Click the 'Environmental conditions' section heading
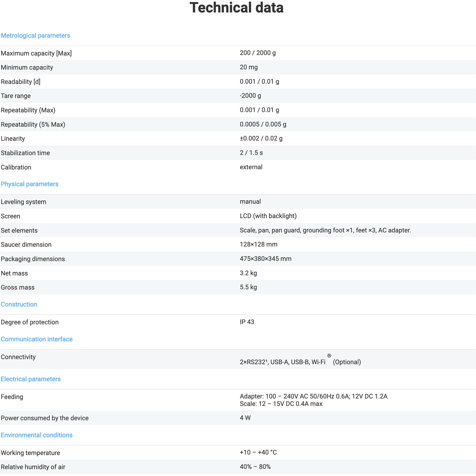This screenshot has height=476, width=476. coord(37,435)
